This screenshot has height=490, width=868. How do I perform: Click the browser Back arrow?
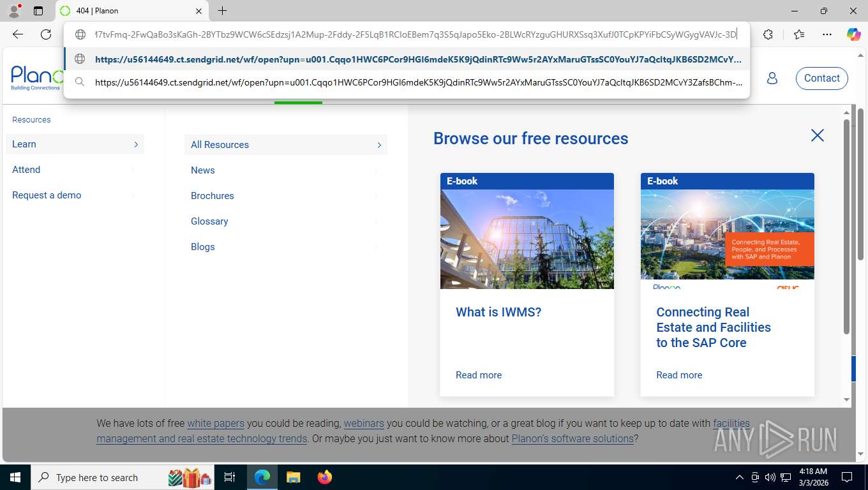click(x=18, y=34)
